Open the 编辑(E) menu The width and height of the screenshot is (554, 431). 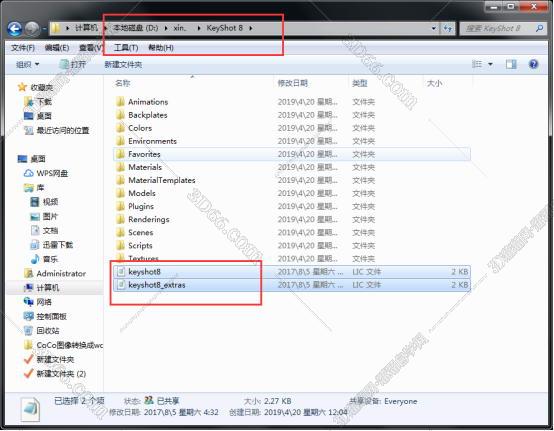57,48
